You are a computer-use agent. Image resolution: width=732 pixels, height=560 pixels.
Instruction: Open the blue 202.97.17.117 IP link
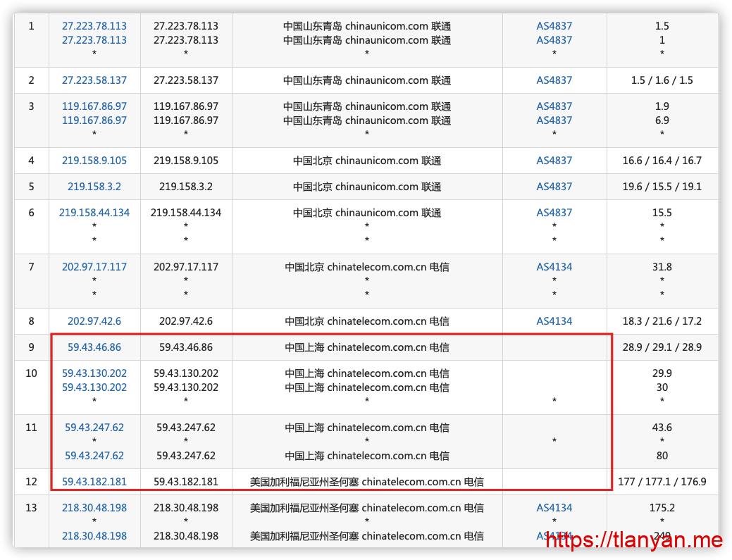pos(94,267)
